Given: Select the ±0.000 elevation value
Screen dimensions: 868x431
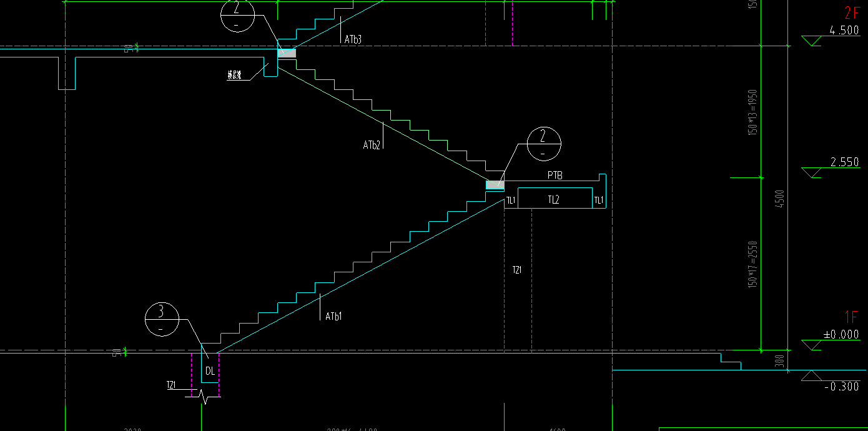Looking at the screenshot, I should 841,335.
